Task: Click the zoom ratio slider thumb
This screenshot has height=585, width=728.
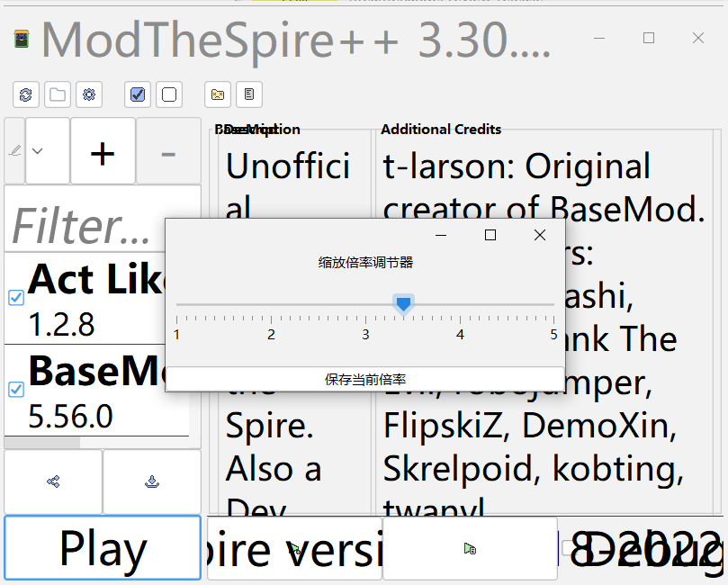Action: [403, 304]
